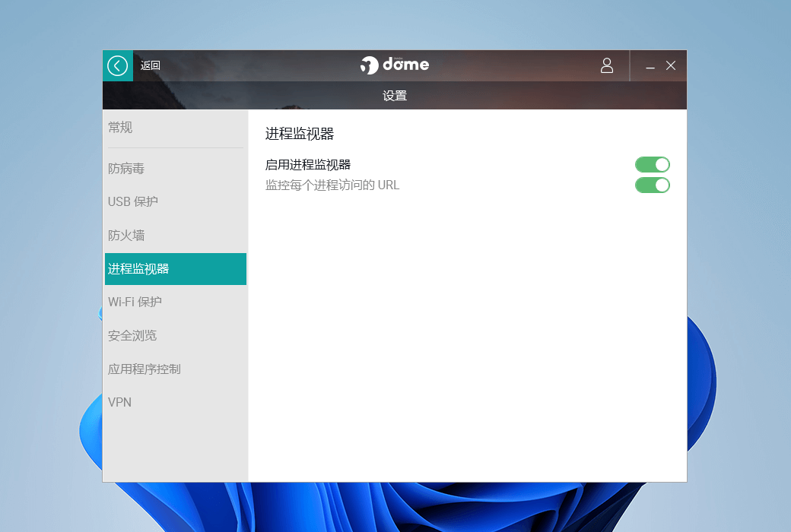Show 安全浏览 settings
The image size is (791, 532).
(x=132, y=336)
